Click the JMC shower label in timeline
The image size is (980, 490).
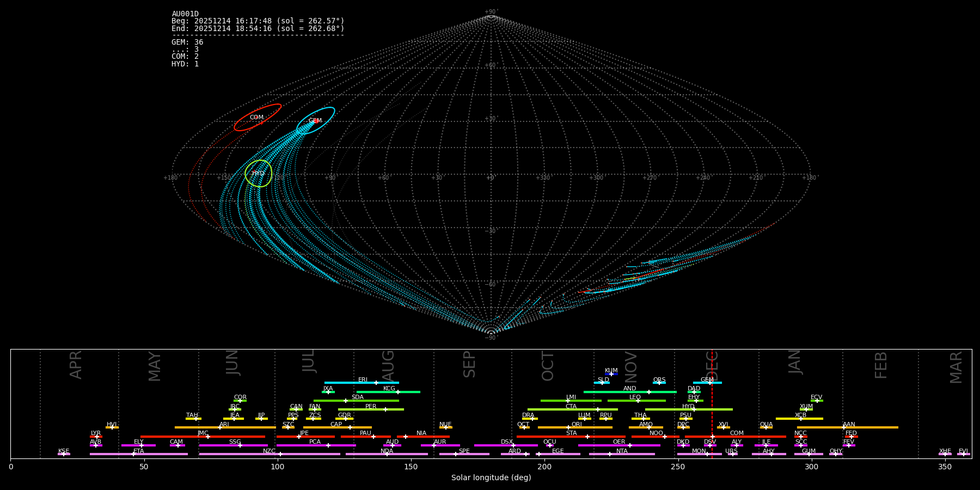click(x=203, y=433)
